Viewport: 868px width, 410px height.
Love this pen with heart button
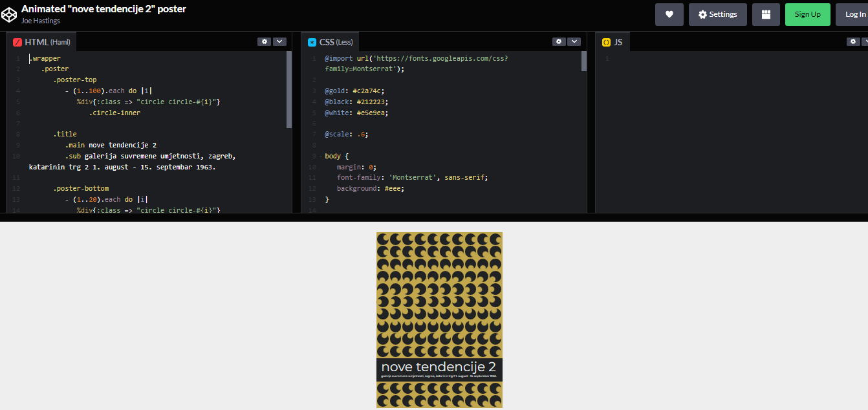pyautogui.click(x=669, y=14)
